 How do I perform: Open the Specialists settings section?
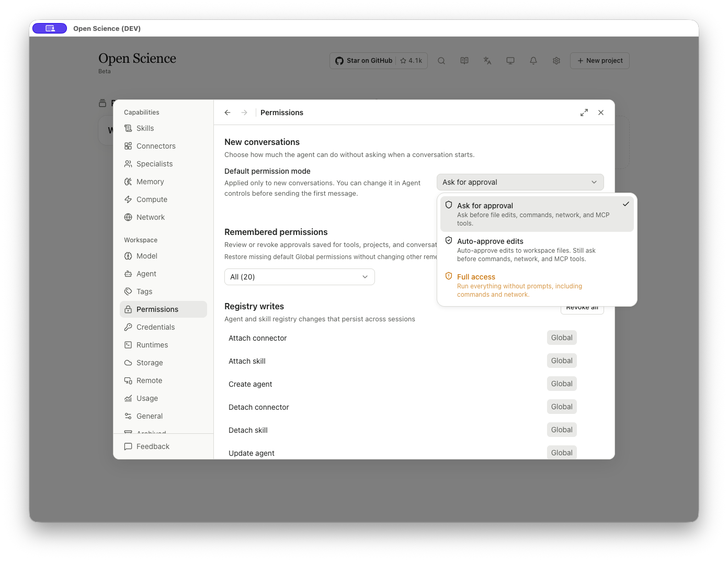163,164
